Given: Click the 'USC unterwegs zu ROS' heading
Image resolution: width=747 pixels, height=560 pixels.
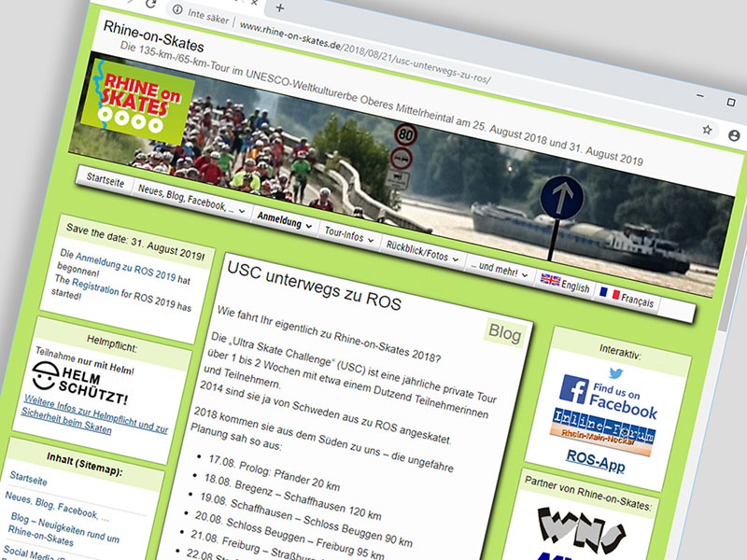Looking at the screenshot, I should pyautogui.click(x=314, y=285).
